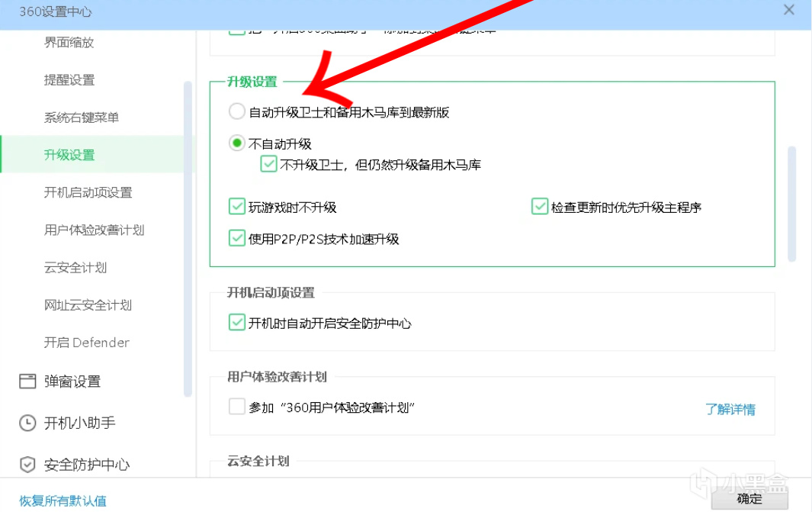Toggle 玩游戏时不升级 checkbox
812x512 pixels.
pos(236,207)
